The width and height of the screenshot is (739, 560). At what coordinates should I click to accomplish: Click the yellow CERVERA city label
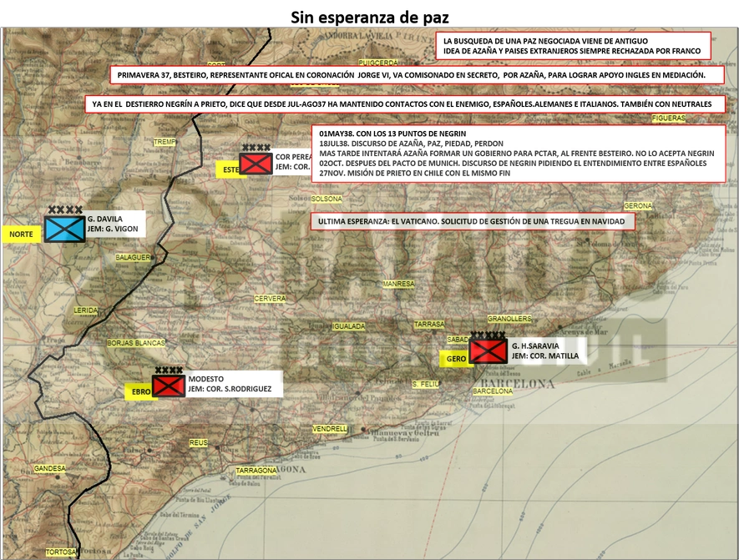tap(270, 299)
